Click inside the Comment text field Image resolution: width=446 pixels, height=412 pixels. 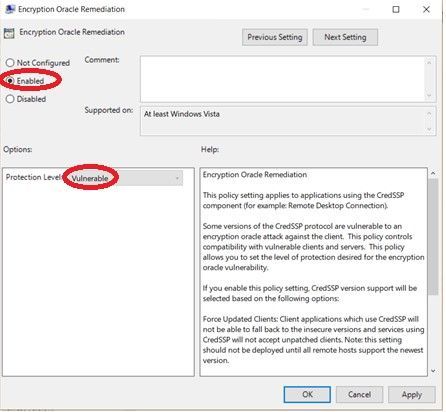[283, 79]
